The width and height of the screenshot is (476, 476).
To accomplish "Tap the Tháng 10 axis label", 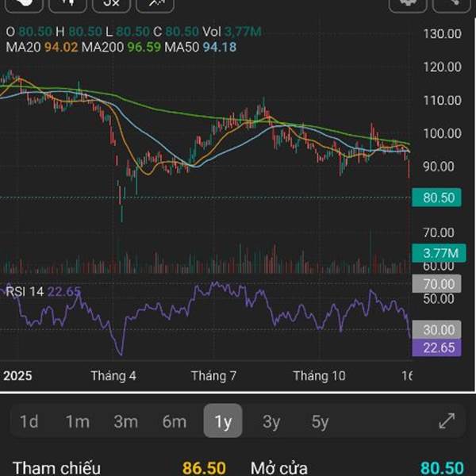I will (319, 376).
